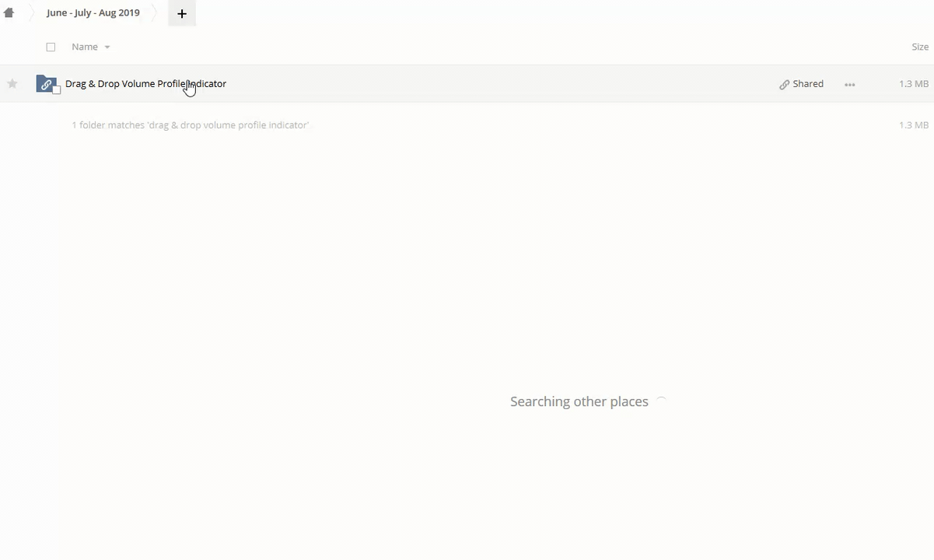Click the Searching other places message
The width and height of the screenshot is (934, 560).
(x=579, y=401)
